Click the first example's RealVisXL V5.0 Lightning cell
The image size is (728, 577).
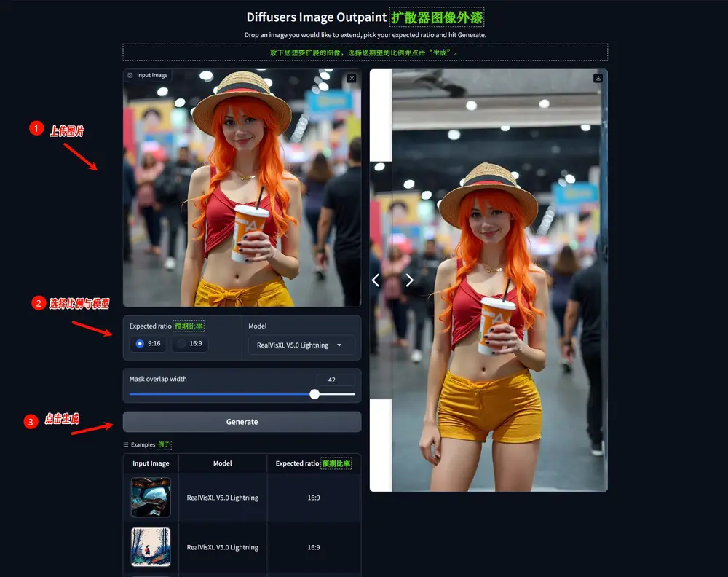click(222, 498)
